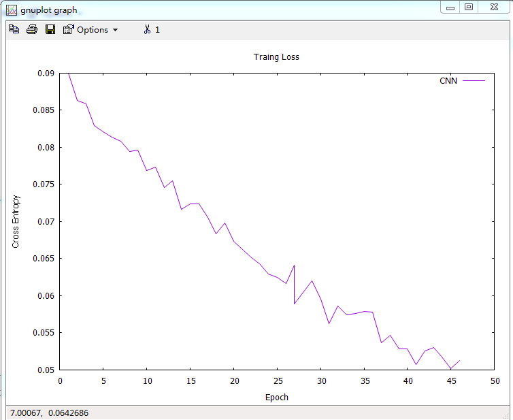Click the gnuplot icon in the title bar
Image resolution: width=513 pixels, height=420 pixels.
(12, 10)
